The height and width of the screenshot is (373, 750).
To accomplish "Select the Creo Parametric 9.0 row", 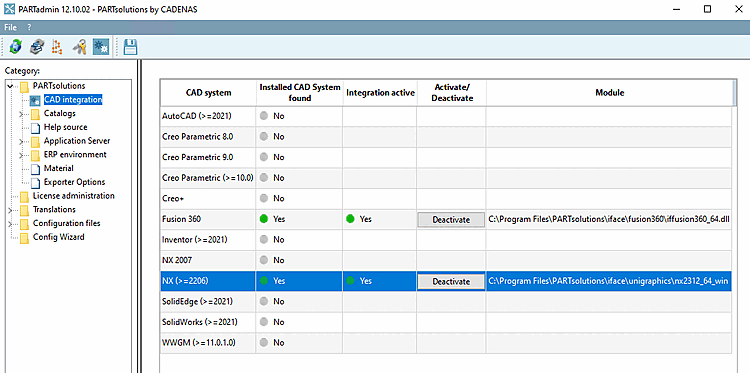I will pyautogui.click(x=446, y=157).
